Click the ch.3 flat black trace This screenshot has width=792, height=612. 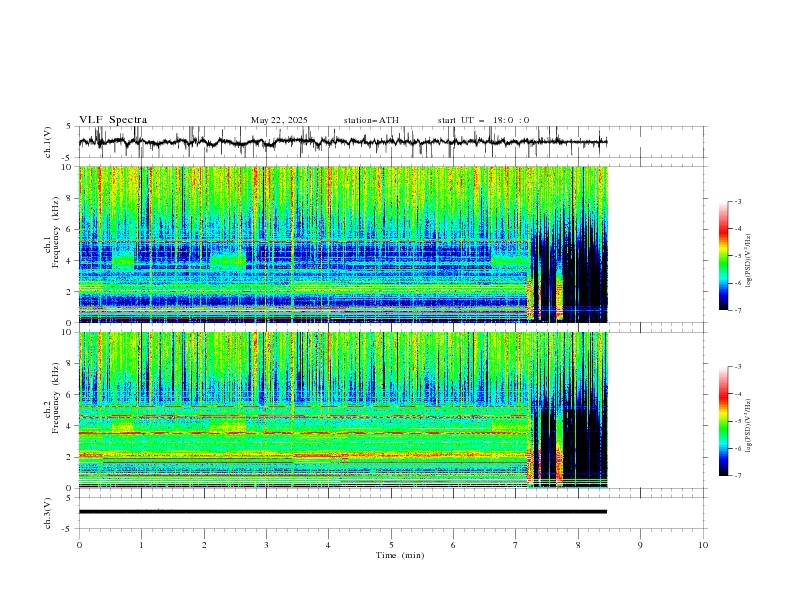(x=343, y=512)
